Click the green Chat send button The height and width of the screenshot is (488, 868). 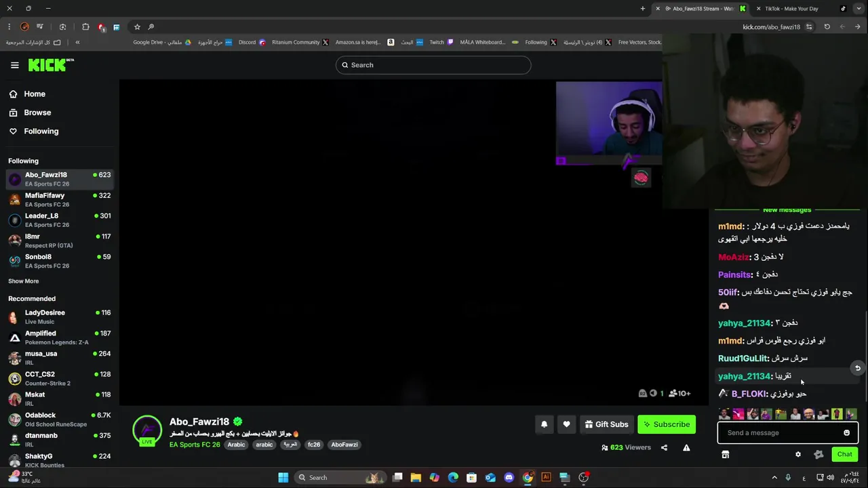pyautogui.click(x=844, y=454)
